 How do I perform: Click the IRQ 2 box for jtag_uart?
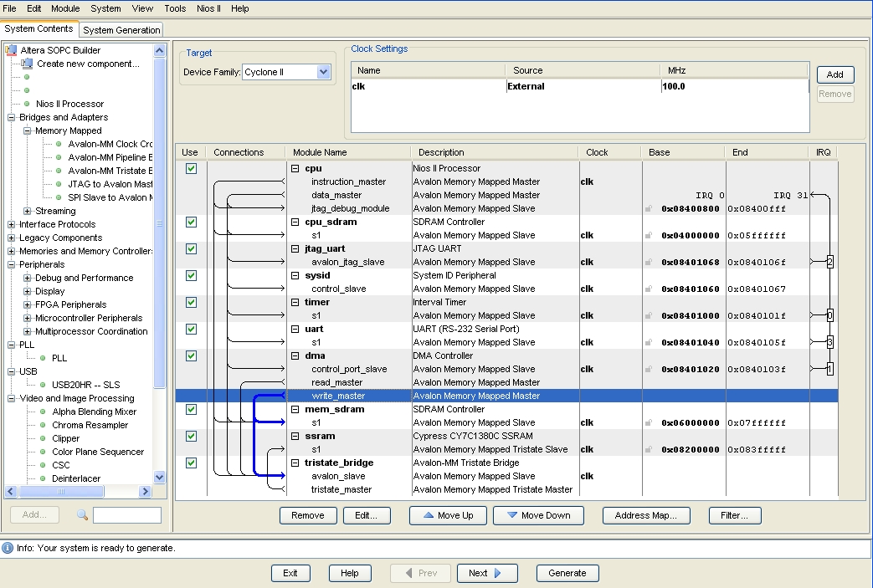(x=829, y=263)
